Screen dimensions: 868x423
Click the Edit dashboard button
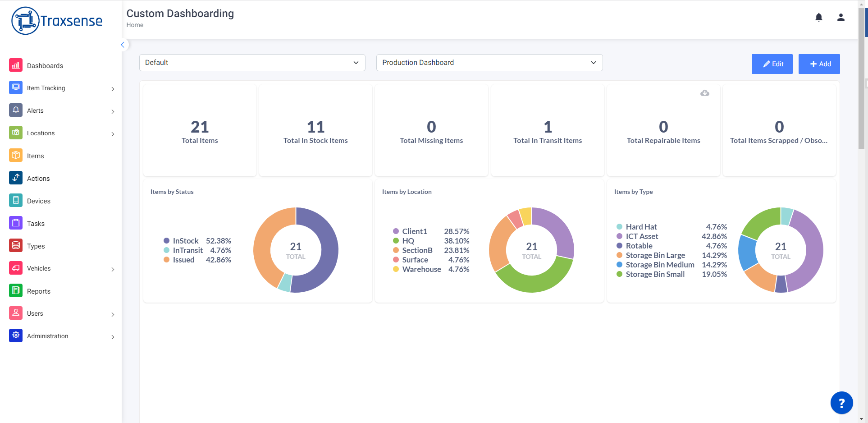[772, 64]
